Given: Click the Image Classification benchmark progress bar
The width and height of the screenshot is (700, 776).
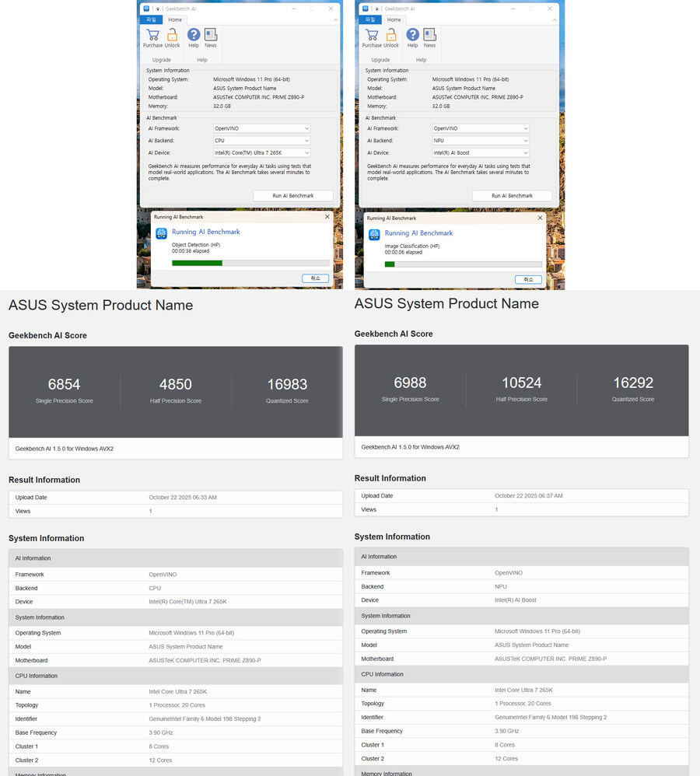Looking at the screenshot, I should (x=464, y=264).
